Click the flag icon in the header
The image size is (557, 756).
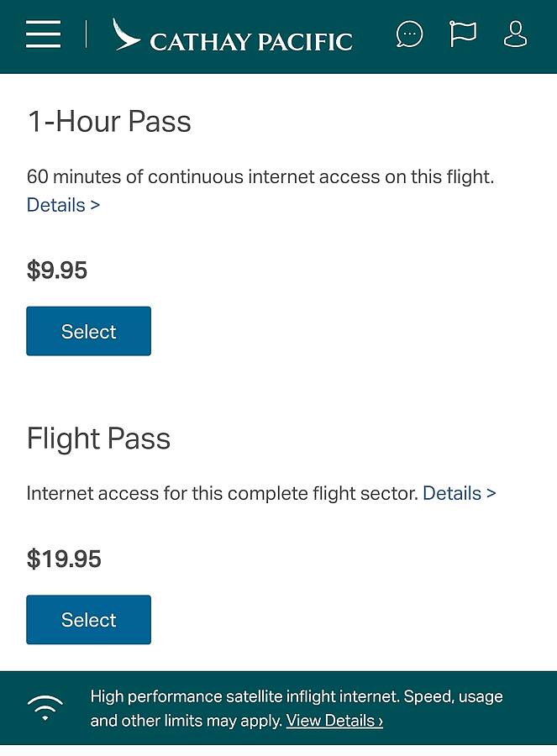click(463, 34)
